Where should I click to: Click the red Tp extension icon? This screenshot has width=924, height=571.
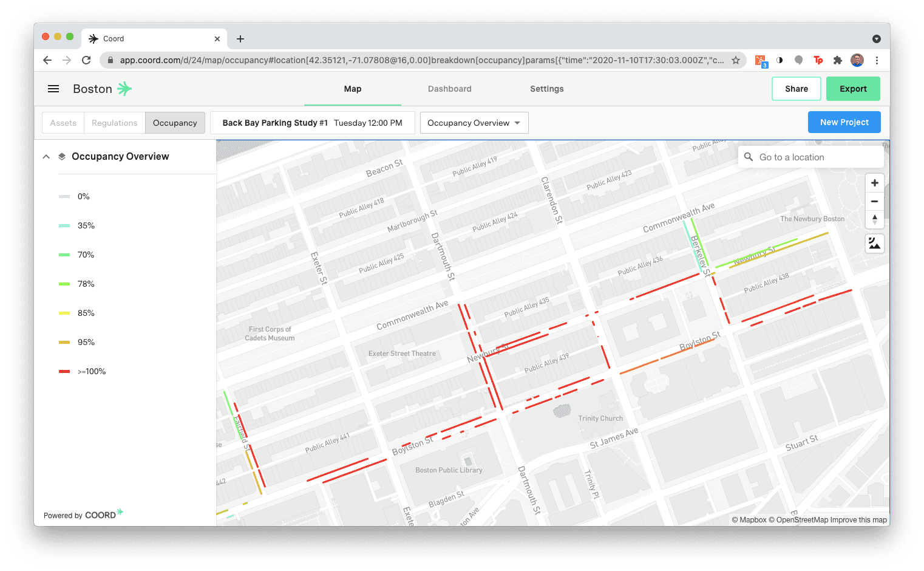tap(818, 60)
